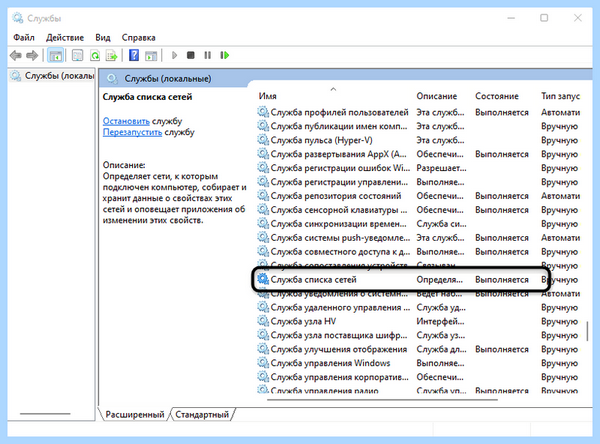600x444 pixels.
Task: Select the Служба репозитория состояний row
Action: 419,196
